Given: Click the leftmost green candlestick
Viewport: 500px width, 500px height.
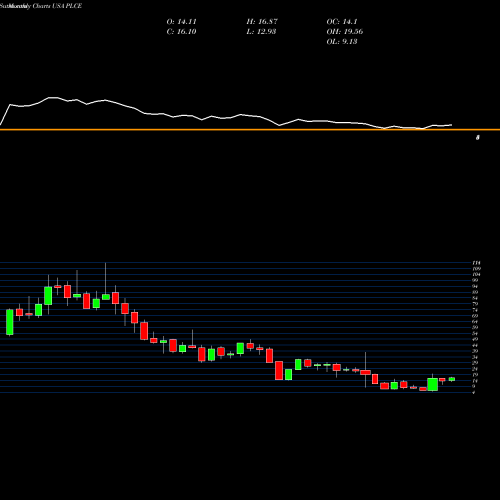Looking at the screenshot, I should pyautogui.click(x=10, y=322).
